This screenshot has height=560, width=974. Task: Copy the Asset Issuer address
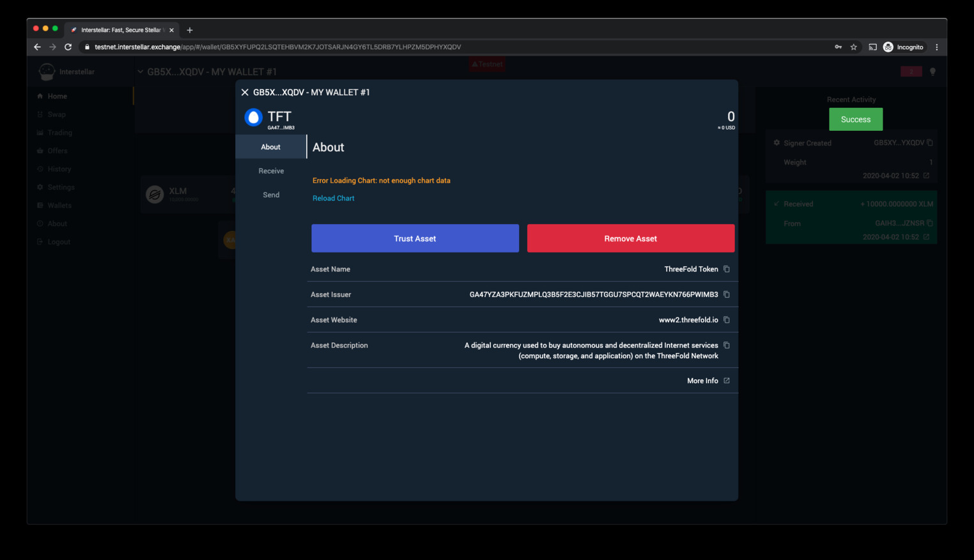point(727,294)
